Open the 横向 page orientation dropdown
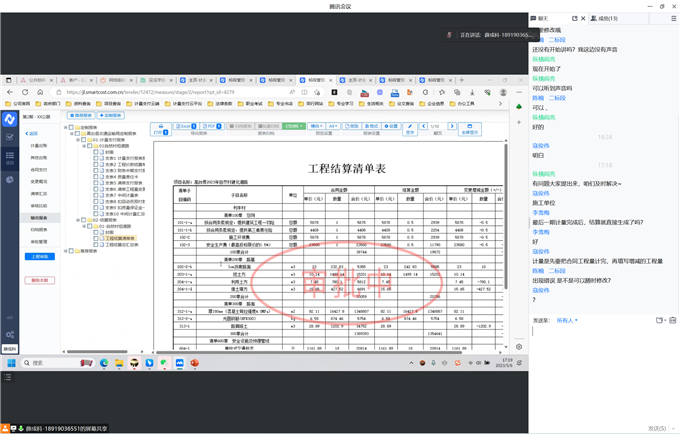 [x=316, y=127]
